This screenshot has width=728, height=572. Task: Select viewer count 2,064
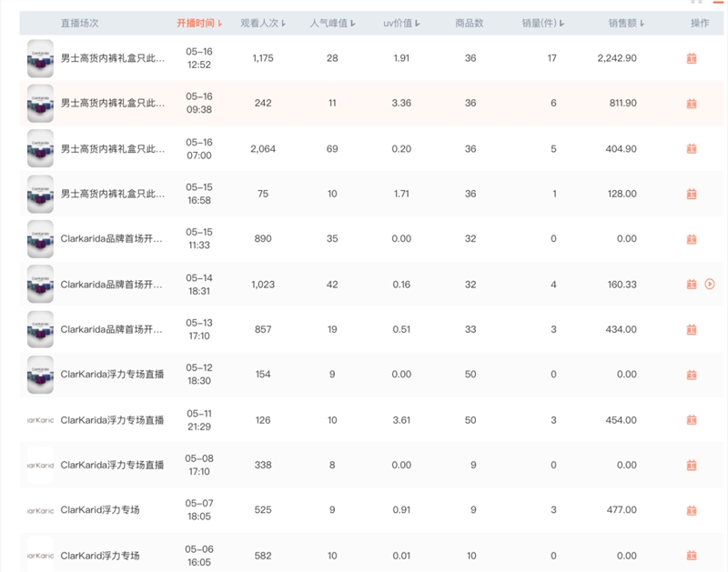[263, 149]
